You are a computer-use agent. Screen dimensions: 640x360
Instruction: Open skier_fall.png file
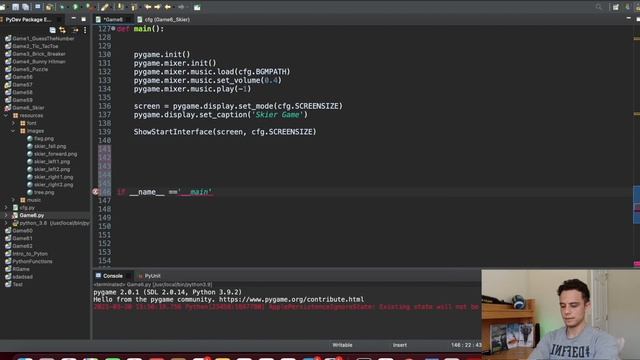(50, 146)
